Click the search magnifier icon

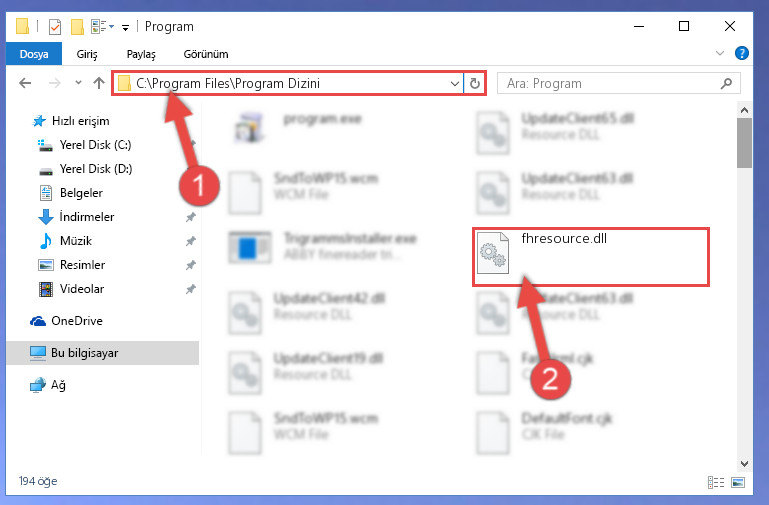pos(726,83)
